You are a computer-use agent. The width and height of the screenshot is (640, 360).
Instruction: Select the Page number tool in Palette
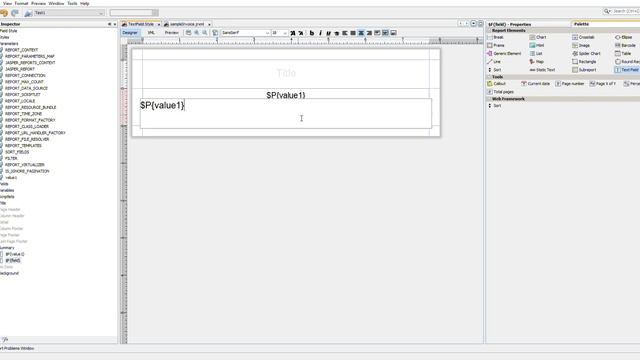570,84
